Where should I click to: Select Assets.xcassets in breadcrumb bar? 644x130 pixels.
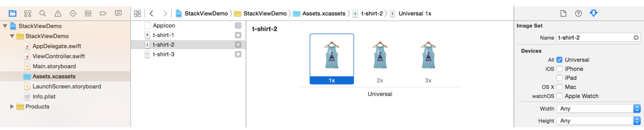tap(324, 13)
